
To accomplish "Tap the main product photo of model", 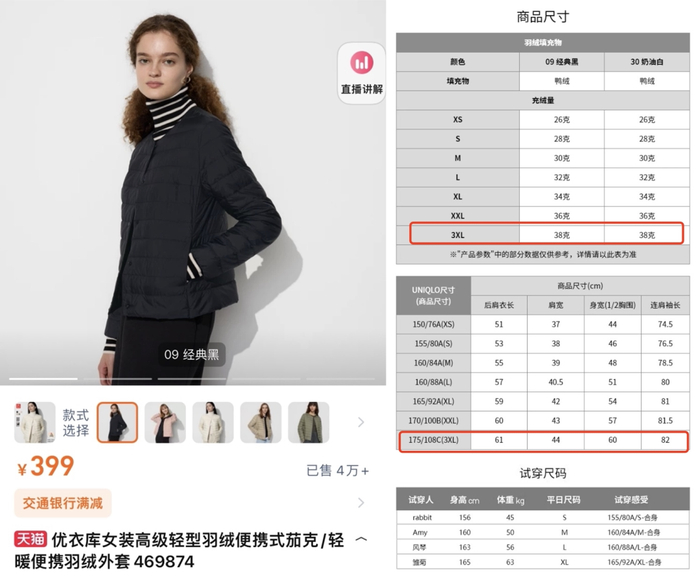I will (x=193, y=192).
